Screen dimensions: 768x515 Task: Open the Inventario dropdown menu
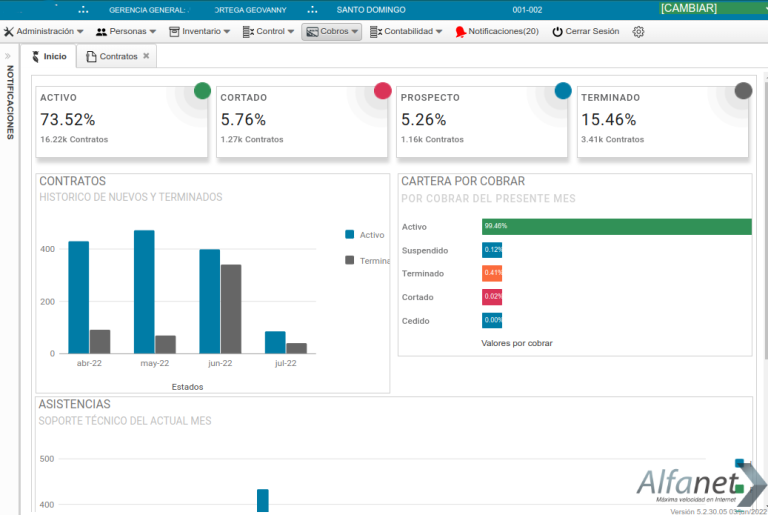pos(200,32)
